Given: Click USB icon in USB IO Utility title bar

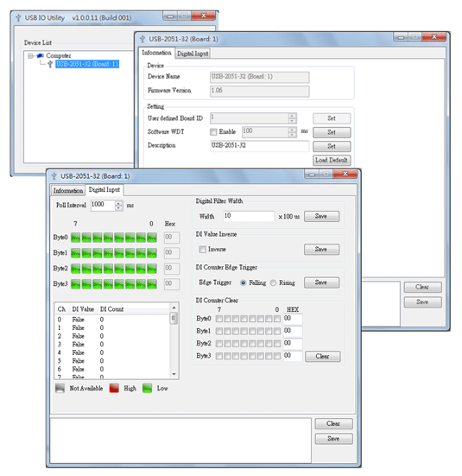Looking at the screenshot, I should pos(18,18).
